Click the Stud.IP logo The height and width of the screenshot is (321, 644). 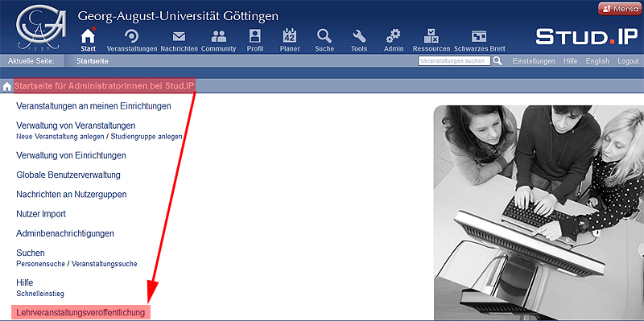588,36
